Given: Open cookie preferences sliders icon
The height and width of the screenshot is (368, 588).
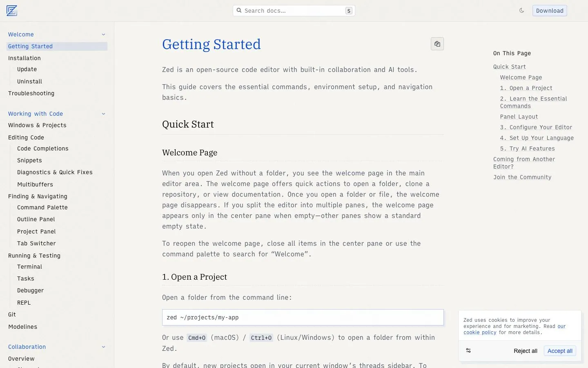Looking at the screenshot, I should click(x=468, y=351).
